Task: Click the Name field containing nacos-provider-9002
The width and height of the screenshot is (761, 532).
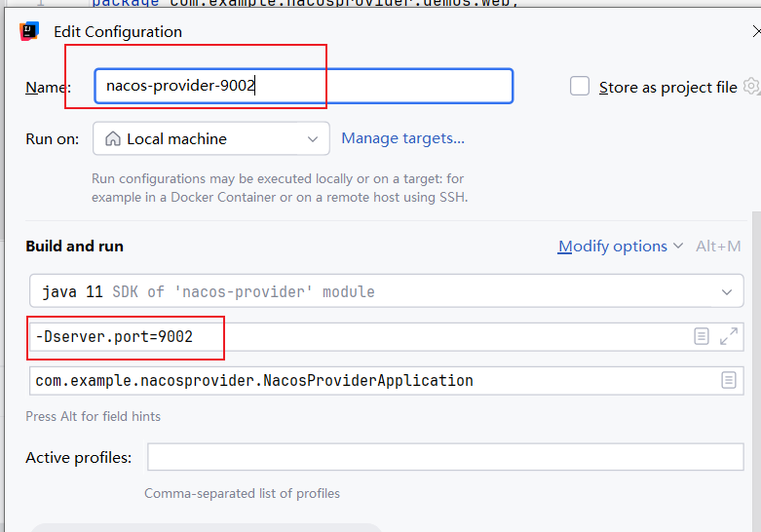Action: (302, 86)
